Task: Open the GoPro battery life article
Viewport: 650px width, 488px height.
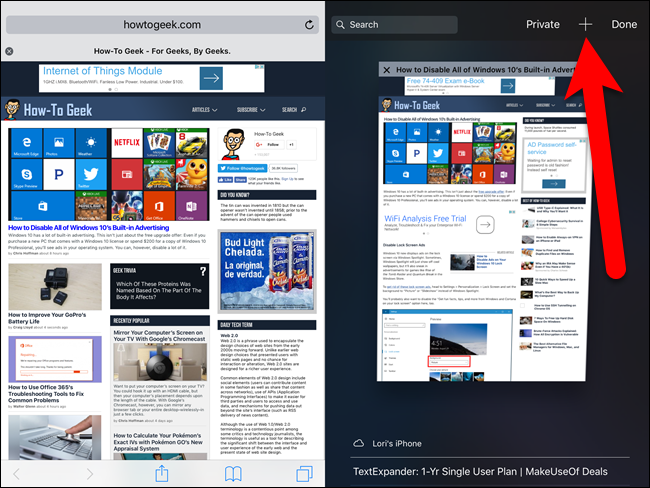Action: click(x=47, y=318)
